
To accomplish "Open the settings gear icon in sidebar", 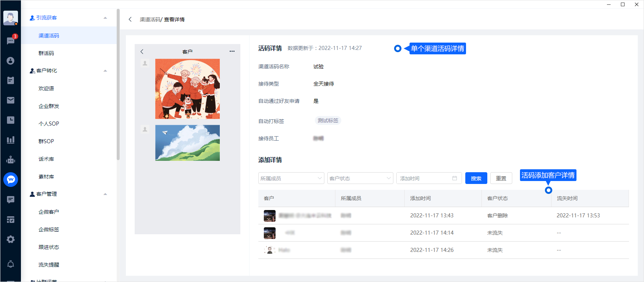I will pos(11,239).
